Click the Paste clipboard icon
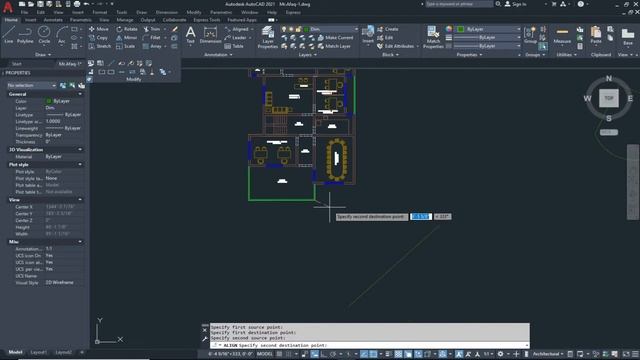The height and width of the screenshot is (360, 640). click(x=596, y=35)
